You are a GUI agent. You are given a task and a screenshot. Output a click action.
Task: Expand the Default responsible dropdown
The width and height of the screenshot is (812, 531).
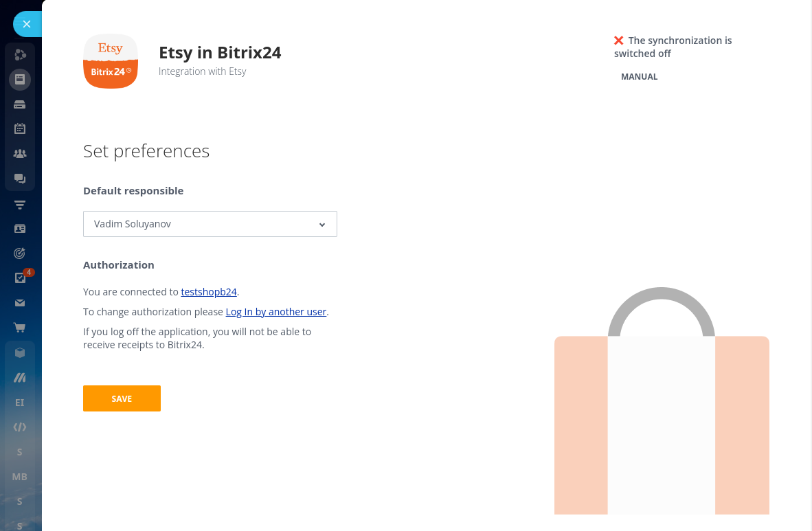tap(210, 224)
